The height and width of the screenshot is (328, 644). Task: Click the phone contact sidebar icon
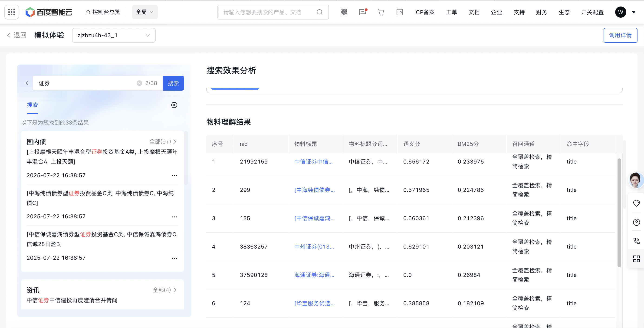click(636, 241)
